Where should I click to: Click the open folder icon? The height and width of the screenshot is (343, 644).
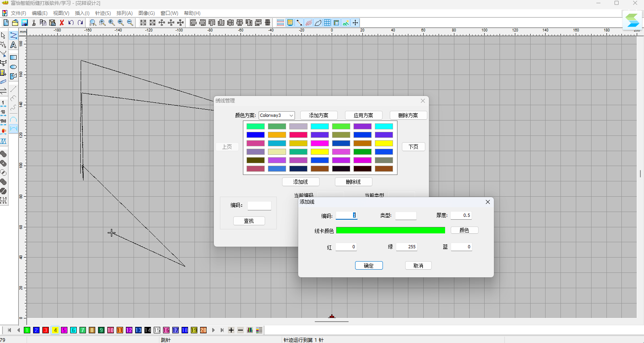[x=15, y=23]
